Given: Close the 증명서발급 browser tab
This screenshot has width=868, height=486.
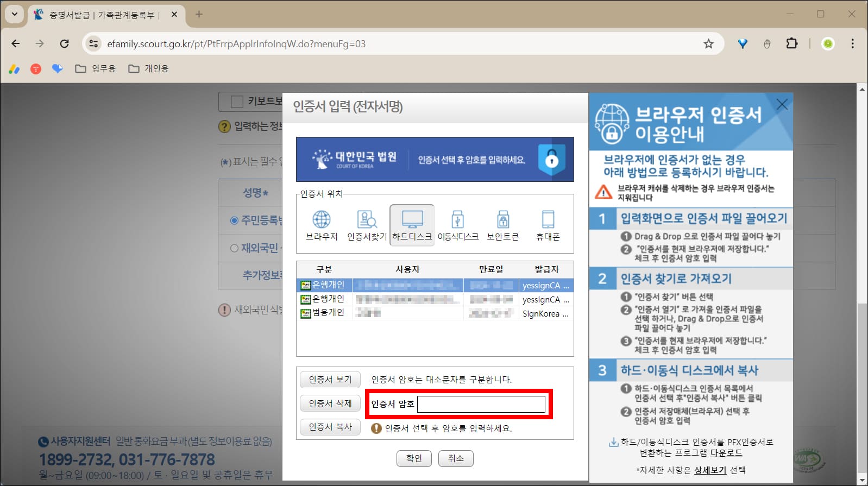Looking at the screenshot, I should pos(174,14).
